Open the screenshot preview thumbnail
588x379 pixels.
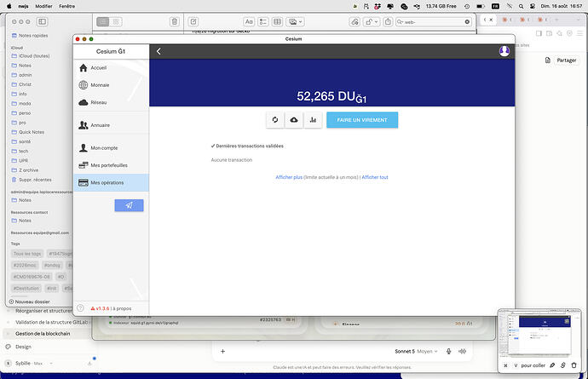click(539, 333)
